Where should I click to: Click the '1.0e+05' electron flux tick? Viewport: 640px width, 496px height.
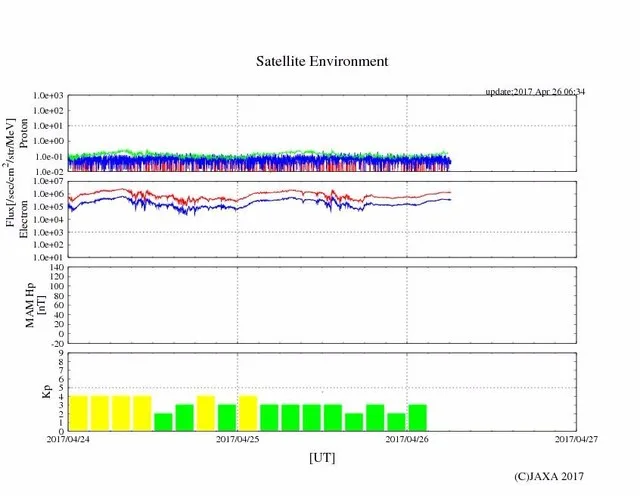point(49,207)
